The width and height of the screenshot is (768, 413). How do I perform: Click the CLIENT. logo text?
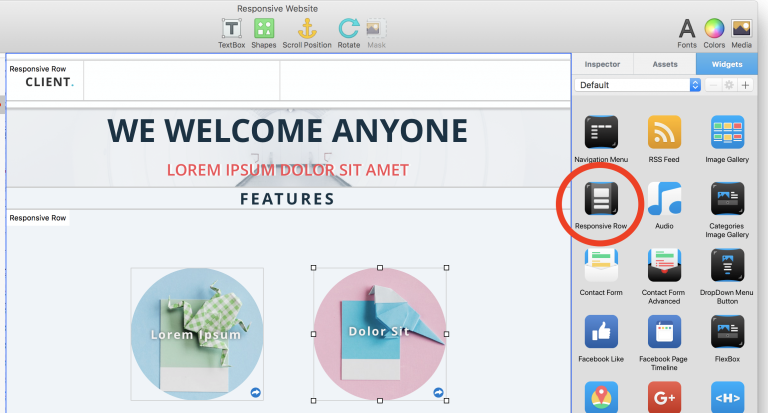[x=49, y=82]
